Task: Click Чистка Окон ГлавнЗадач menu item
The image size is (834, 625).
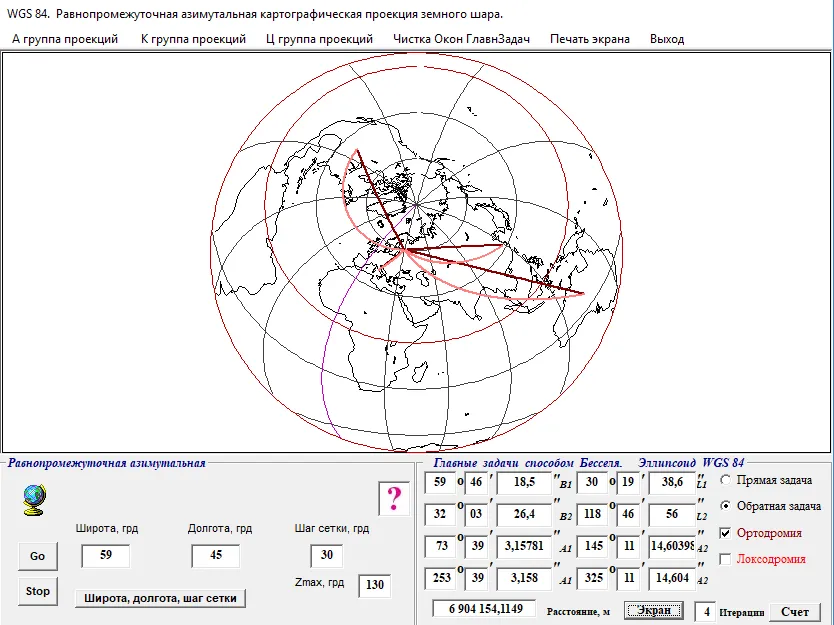Action: [x=461, y=39]
